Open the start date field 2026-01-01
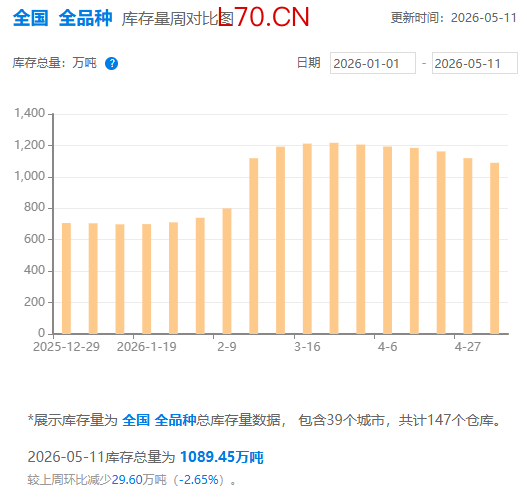 click(373, 63)
